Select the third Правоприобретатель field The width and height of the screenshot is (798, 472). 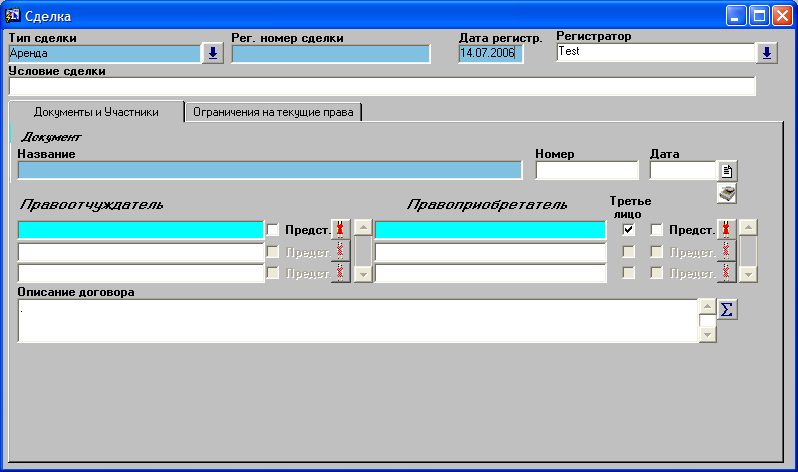coord(490,273)
